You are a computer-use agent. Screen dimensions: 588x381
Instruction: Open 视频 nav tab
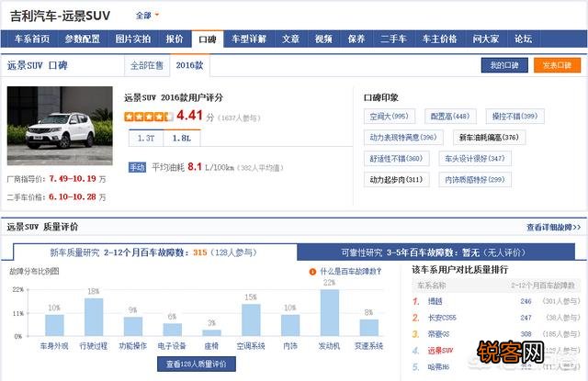pos(323,39)
